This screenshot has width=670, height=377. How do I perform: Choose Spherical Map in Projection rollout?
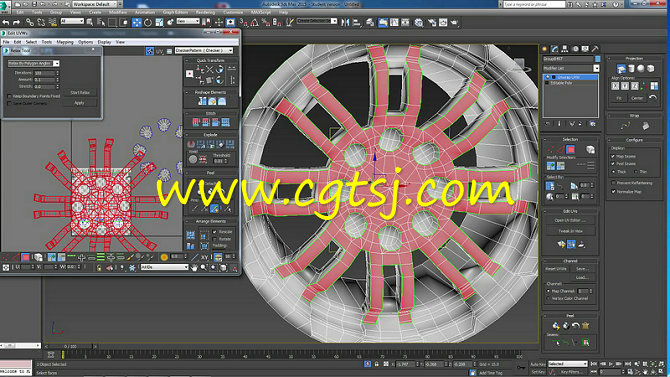point(641,69)
